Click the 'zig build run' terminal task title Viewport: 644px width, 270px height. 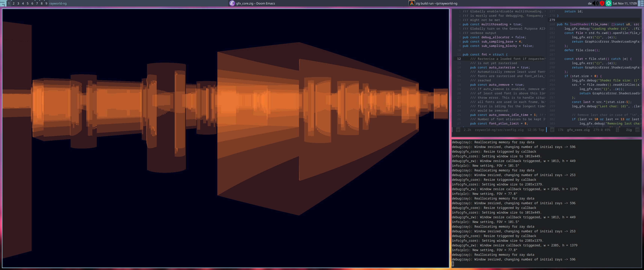tap(436, 4)
